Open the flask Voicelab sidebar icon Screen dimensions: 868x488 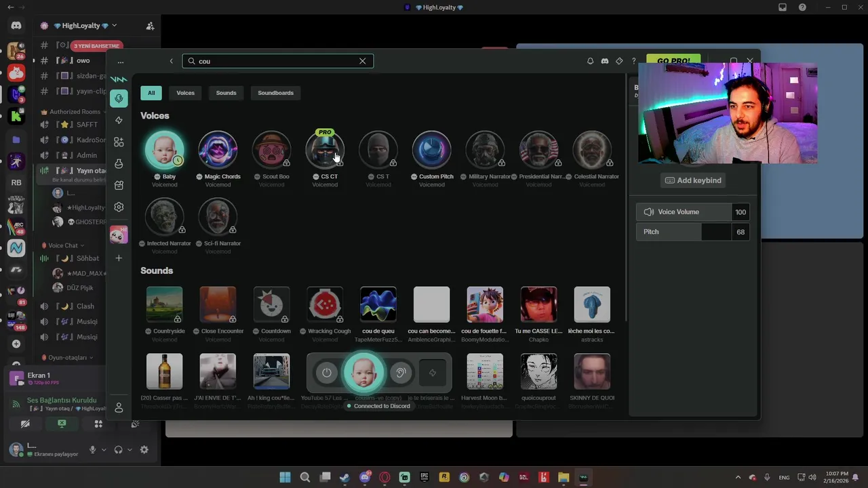pyautogui.click(x=119, y=163)
